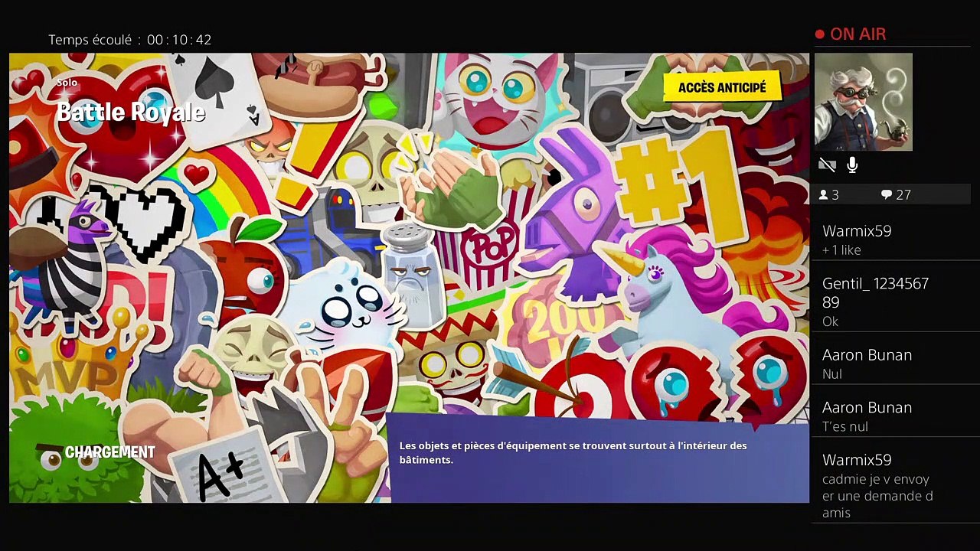Click the comments bubble icon beside 27
This screenshot has width=980, height=551.
tap(887, 195)
